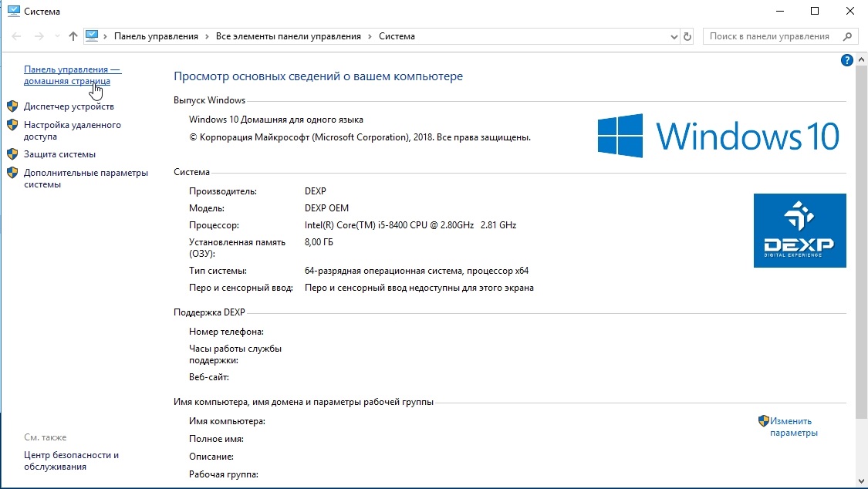
Task: Click the model value DEXP OEM
Action: tap(326, 208)
